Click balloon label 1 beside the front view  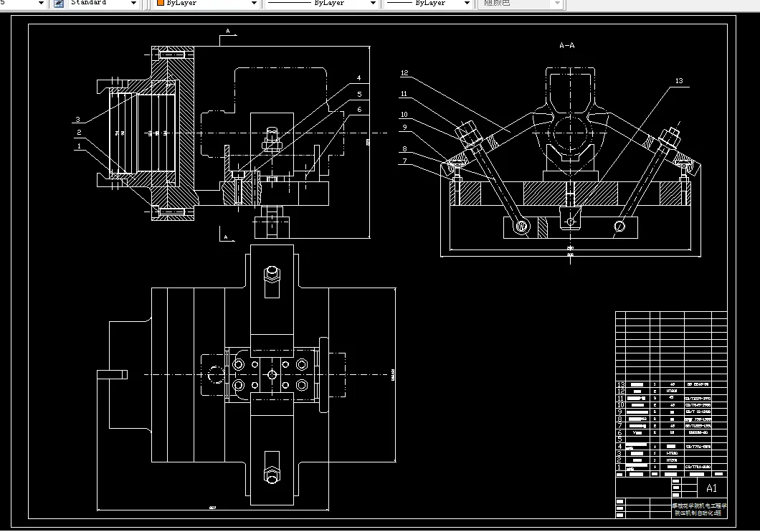80,146
